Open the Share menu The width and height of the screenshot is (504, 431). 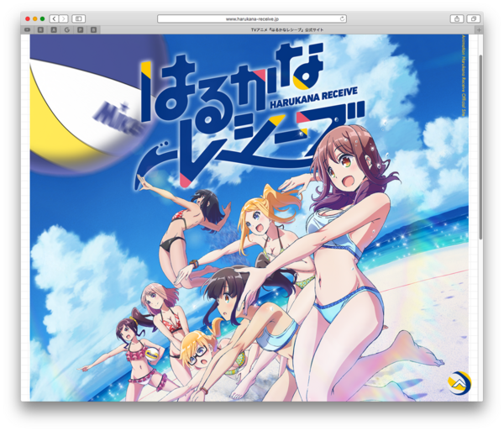pos(457,18)
